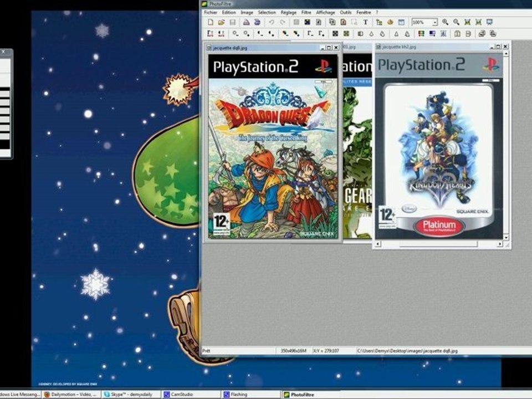Screen dimensions: 532x399
Task: Open the Gradient filter tool
Action: pos(432,34)
